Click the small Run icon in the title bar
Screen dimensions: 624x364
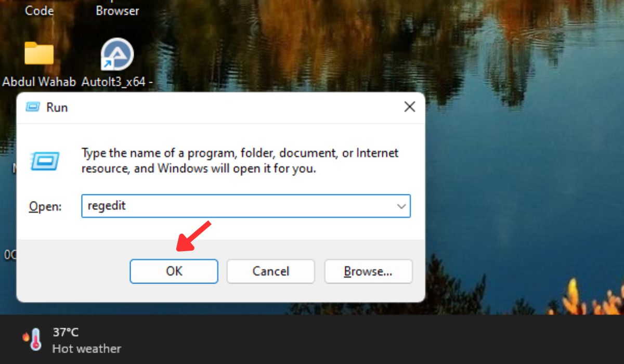(33, 107)
